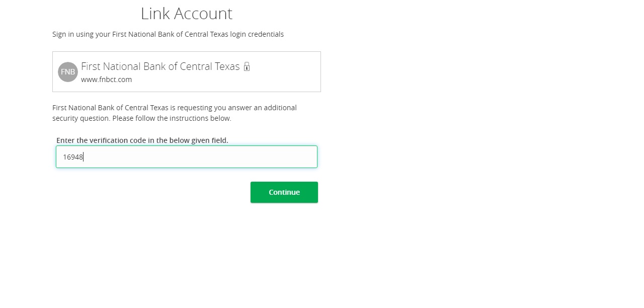Click 'below given field' in the field label
Screen dimensions: 644x308
tap(199, 140)
